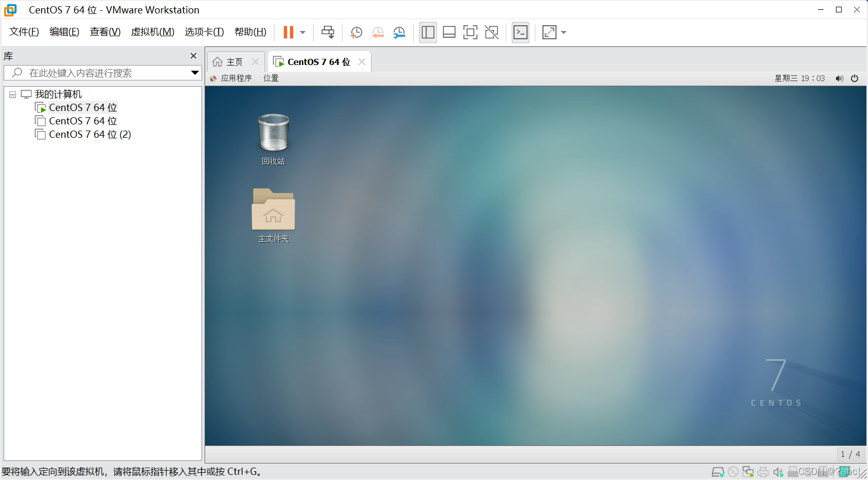Viewport: 868px width, 480px height.
Task: Enter full screen mode
Action: pyautogui.click(x=470, y=33)
